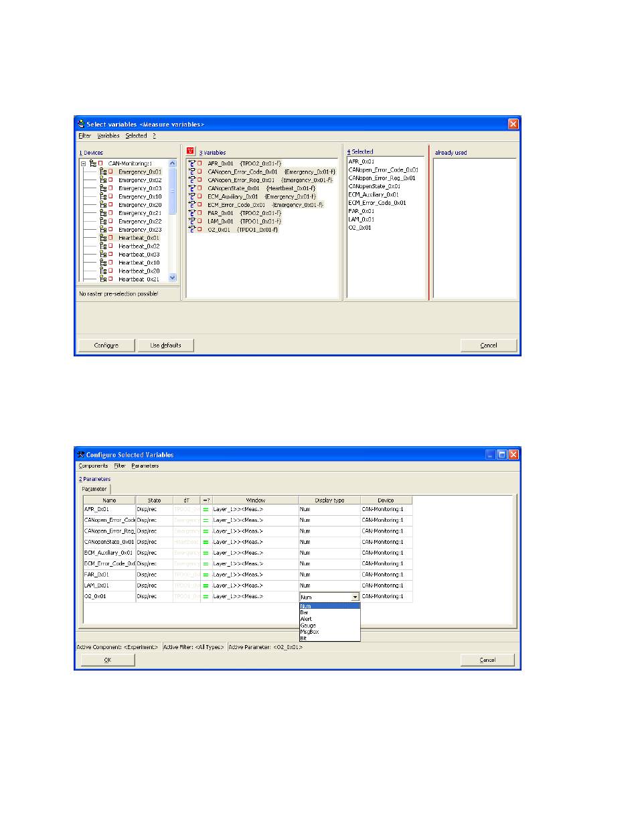This screenshot has height=840, width=636.
Task: Click the green equals icon in AFR_0x01 row
Action: click(x=206, y=509)
